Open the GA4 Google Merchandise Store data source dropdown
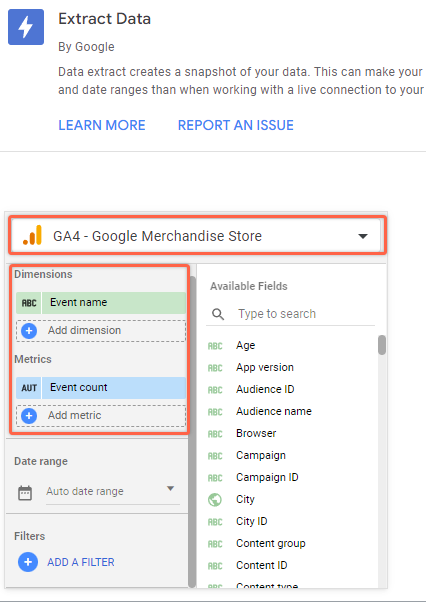 pos(196,236)
